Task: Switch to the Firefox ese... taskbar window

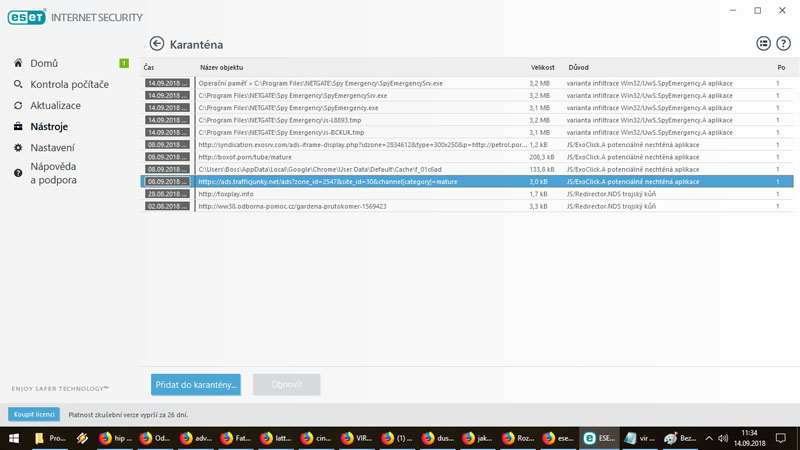Action: [559, 438]
